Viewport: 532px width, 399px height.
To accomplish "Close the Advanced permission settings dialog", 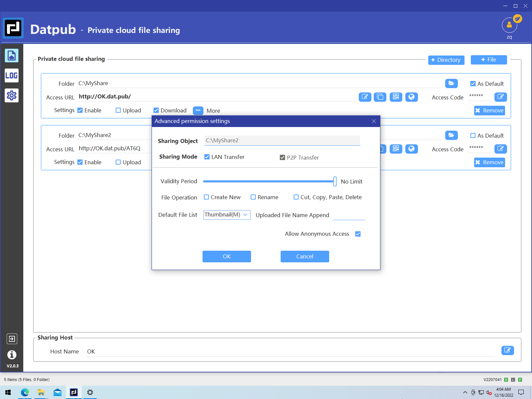I will pyautogui.click(x=374, y=121).
